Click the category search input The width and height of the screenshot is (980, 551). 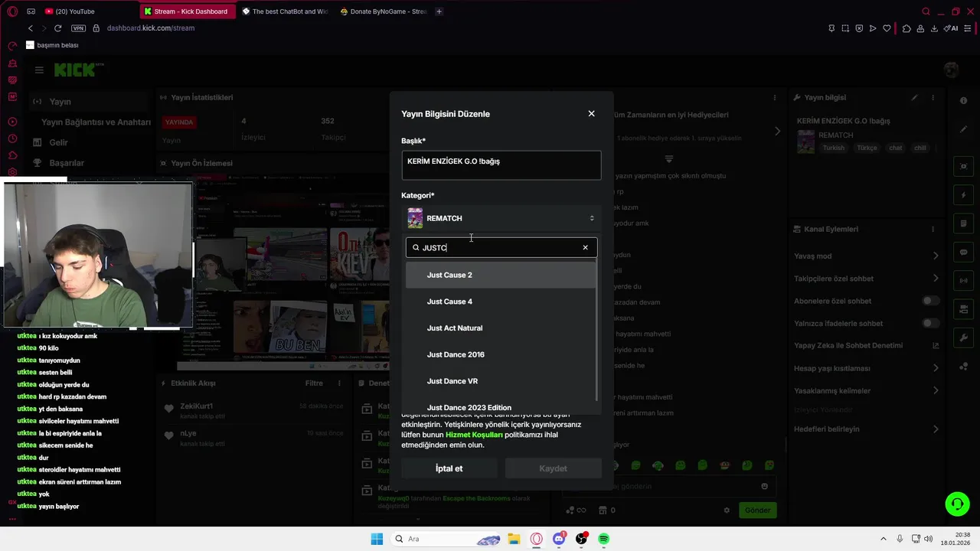(501, 247)
